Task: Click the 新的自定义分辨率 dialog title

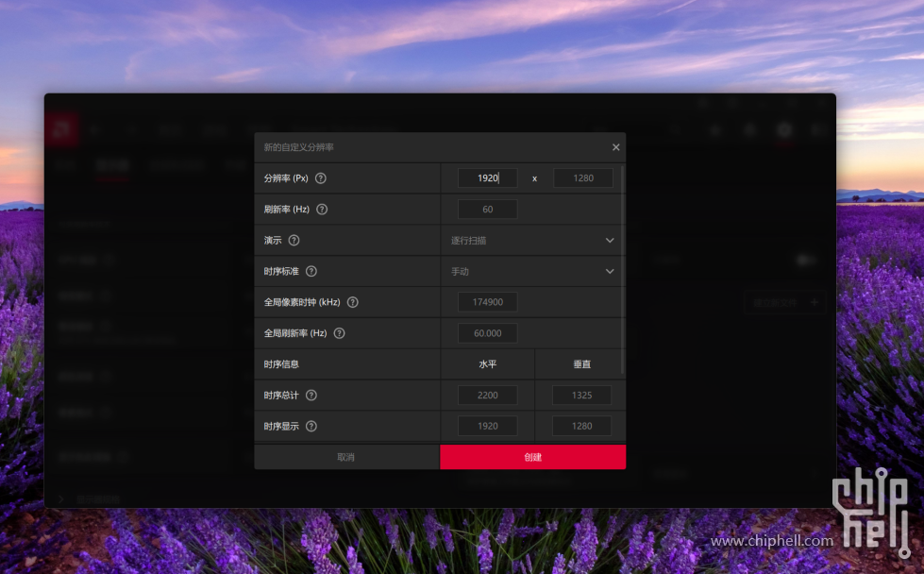Action: tap(299, 147)
